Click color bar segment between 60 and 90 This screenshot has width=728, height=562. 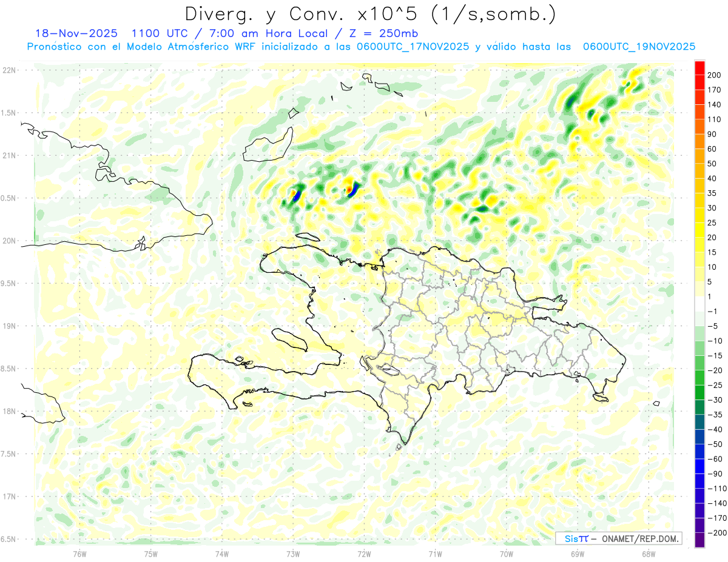[699, 141]
